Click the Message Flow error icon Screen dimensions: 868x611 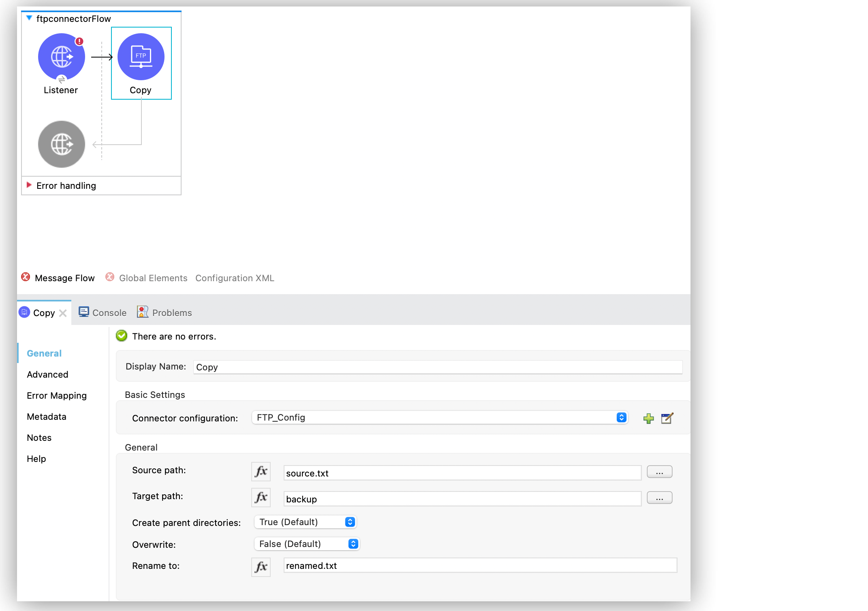[x=26, y=277]
